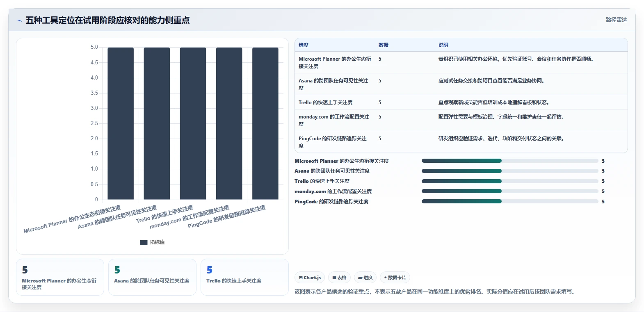Click the PingCode 研发链路追踪 progress bar
Viewport: 644px width, 312px height.
coord(510,201)
